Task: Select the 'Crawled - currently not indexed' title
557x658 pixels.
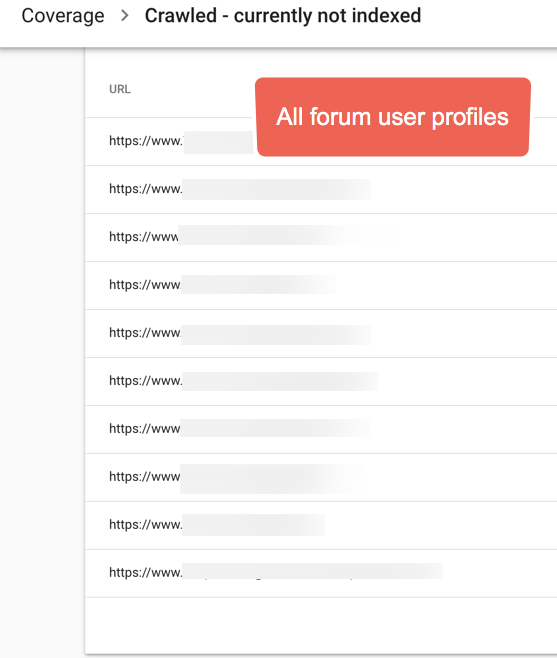Action: 283,16
